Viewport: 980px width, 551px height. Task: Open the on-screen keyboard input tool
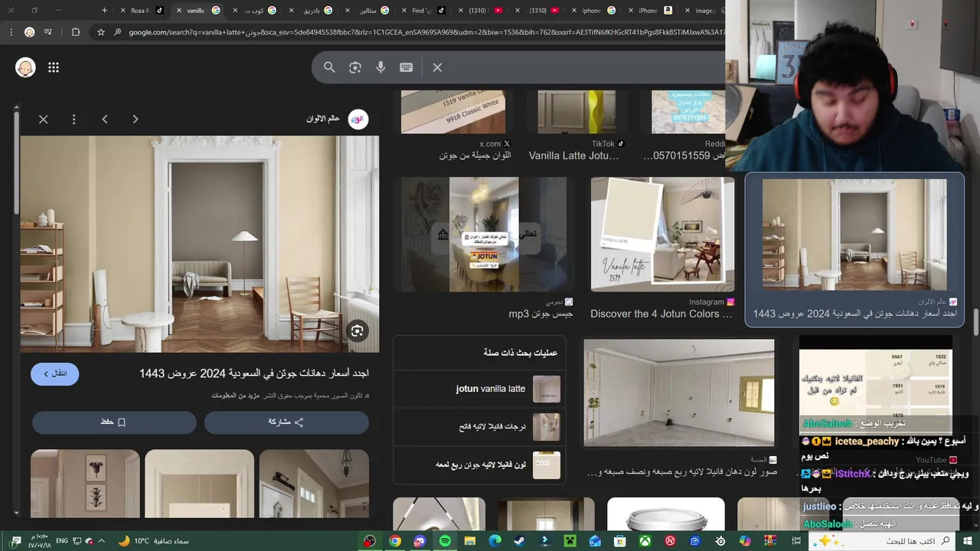point(407,67)
